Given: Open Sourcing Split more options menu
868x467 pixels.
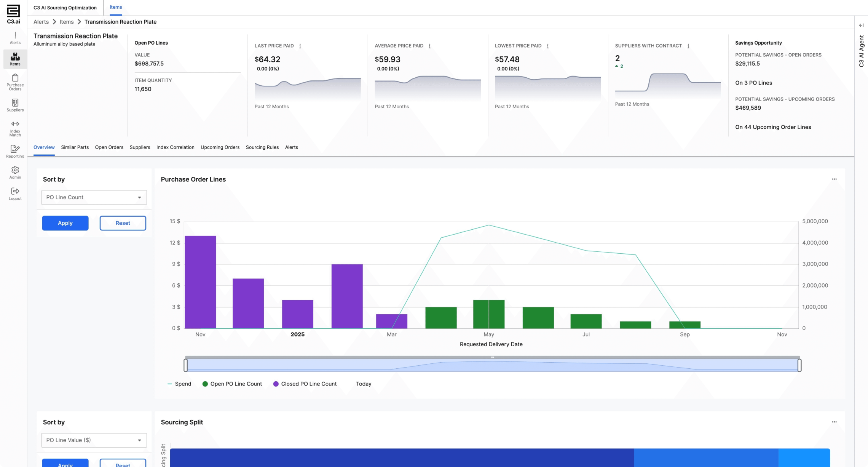Looking at the screenshot, I should (x=834, y=422).
